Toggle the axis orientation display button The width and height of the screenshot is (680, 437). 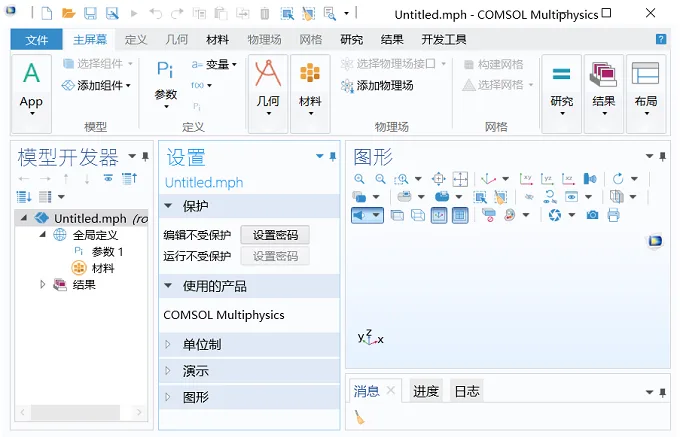(439, 215)
